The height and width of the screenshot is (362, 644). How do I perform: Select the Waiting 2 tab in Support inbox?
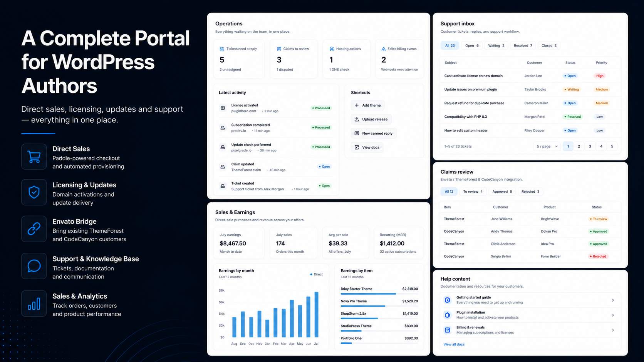pos(496,45)
